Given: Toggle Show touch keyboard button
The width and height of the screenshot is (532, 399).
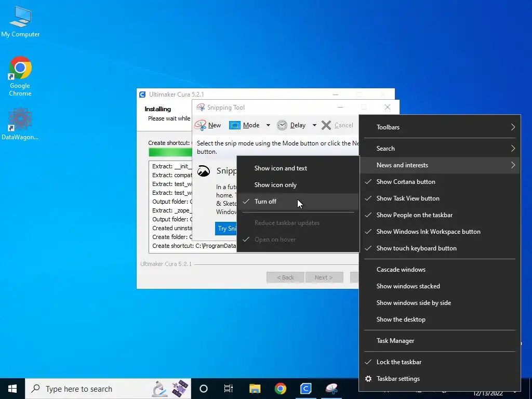Looking at the screenshot, I should (440, 248).
